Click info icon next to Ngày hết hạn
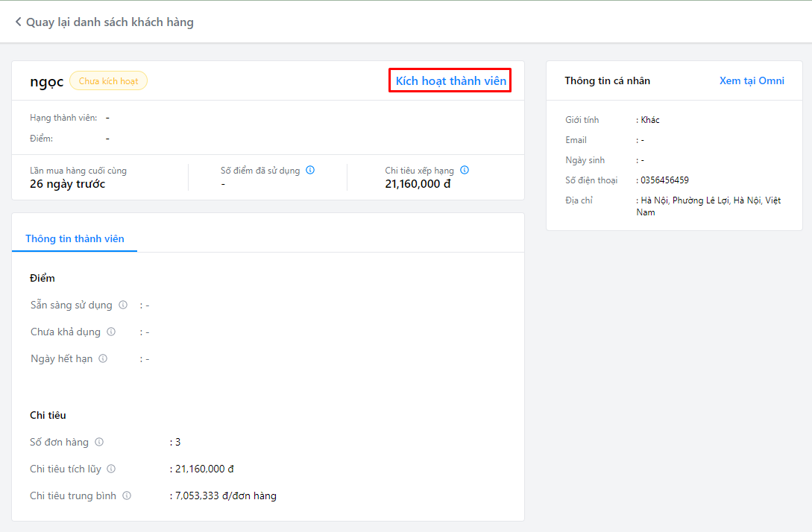This screenshot has width=812, height=532. pos(103,358)
